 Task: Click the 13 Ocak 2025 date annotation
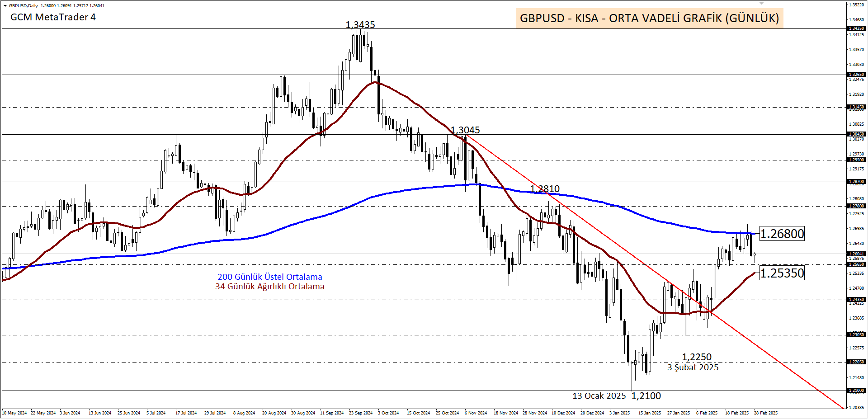(599, 396)
